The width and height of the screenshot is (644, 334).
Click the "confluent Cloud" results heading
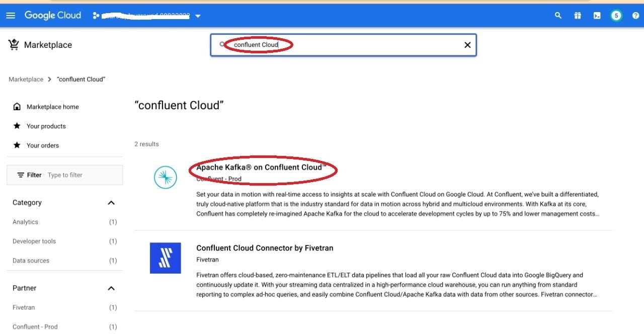[x=179, y=106]
